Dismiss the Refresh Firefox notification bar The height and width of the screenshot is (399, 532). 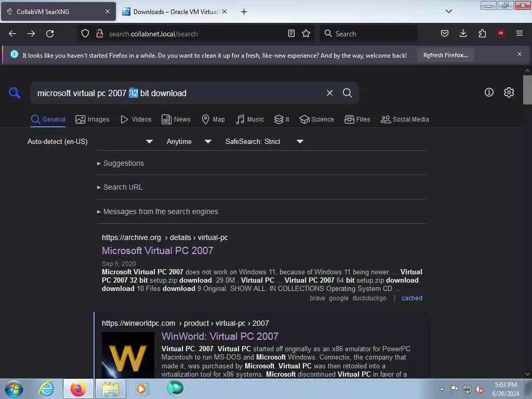(520, 54)
